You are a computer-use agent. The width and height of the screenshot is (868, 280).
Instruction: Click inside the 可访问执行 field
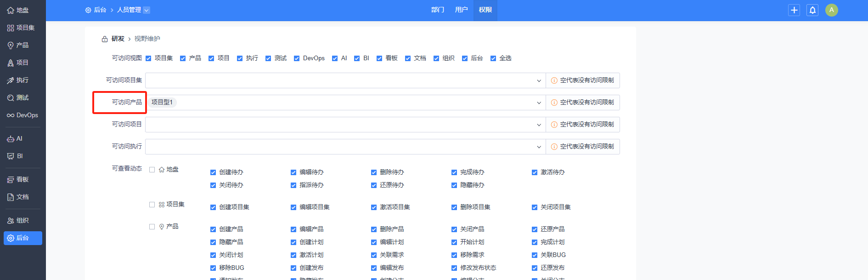[345, 147]
